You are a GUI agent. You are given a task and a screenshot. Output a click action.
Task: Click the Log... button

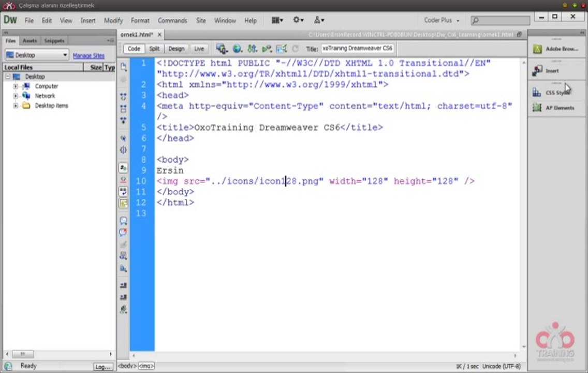pyautogui.click(x=103, y=367)
